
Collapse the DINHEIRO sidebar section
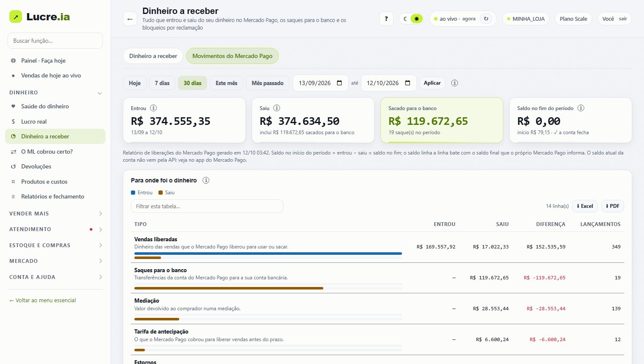pyautogui.click(x=56, y=93)
